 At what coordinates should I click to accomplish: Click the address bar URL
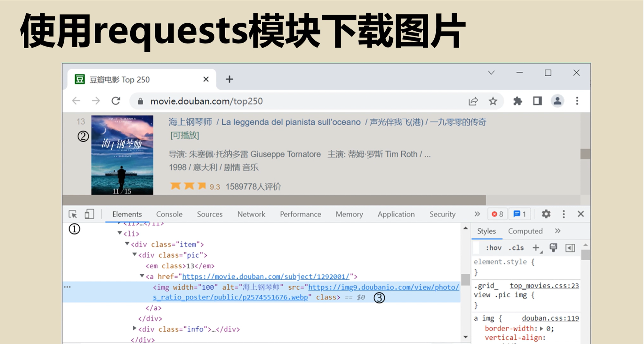pos(206,101)
